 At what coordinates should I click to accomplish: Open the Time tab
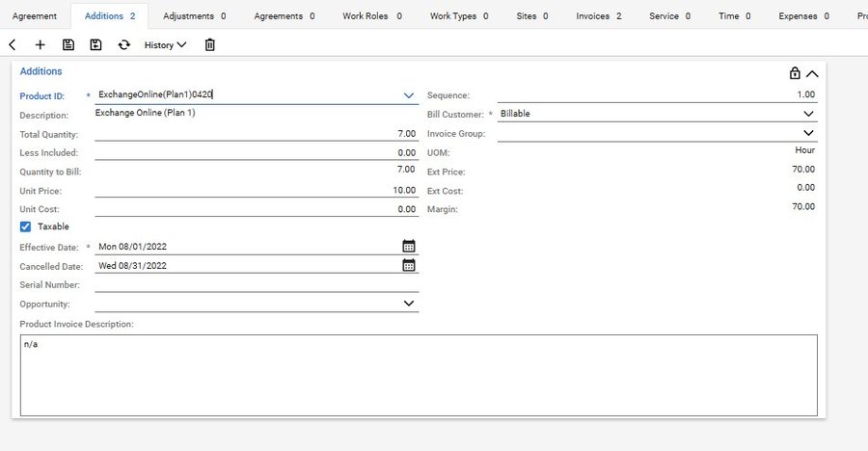tap(735, 16)
